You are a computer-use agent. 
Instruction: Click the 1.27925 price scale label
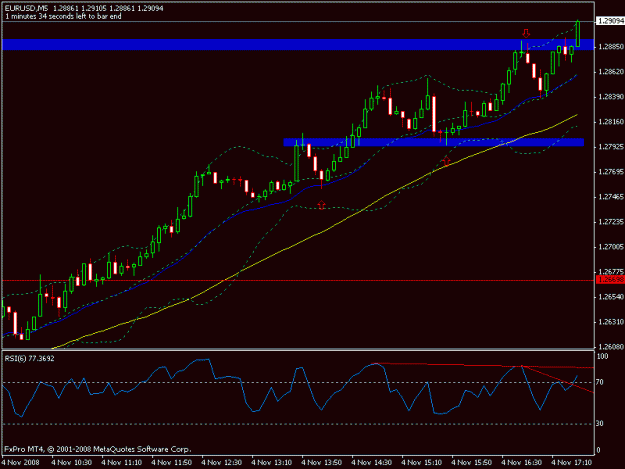(x=611, y=147)
